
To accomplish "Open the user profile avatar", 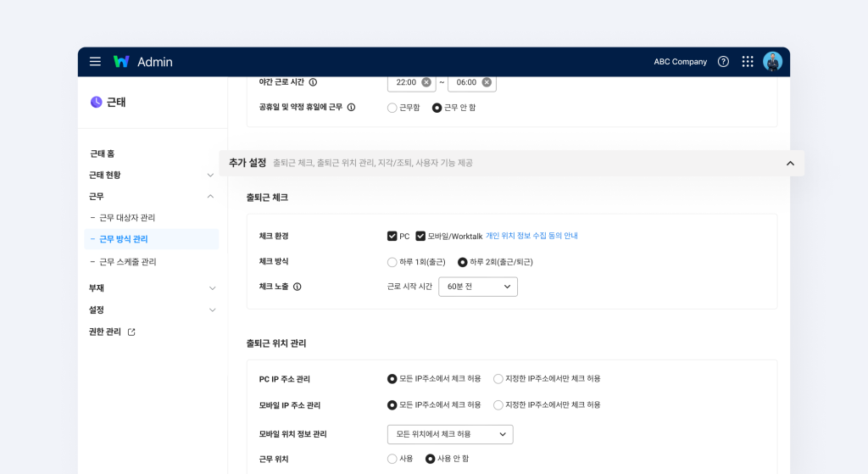I will pyautogui.click(x=772, y=61).
